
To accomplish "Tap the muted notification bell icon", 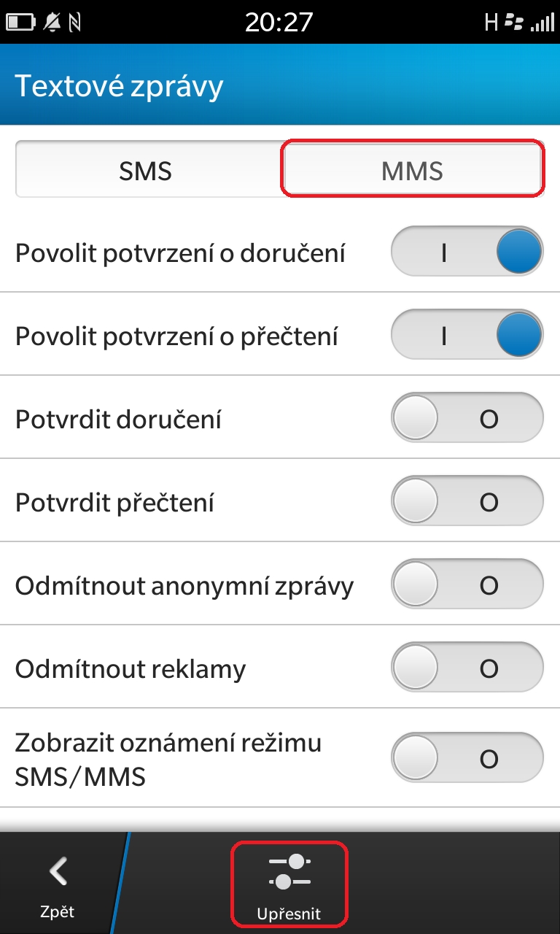I will click(51, 23).
